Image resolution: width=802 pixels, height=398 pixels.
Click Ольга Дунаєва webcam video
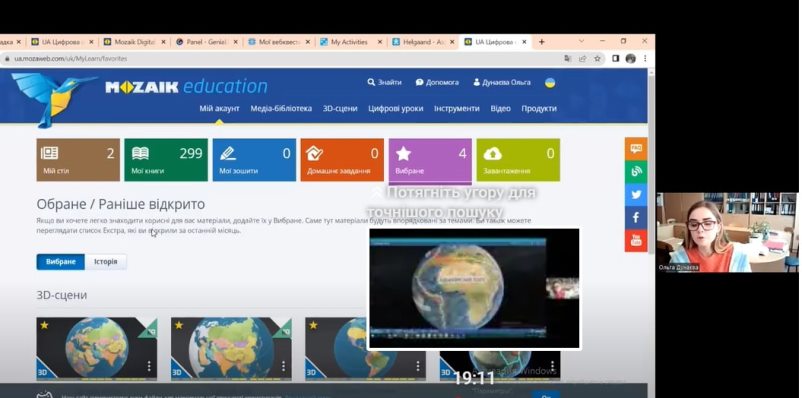pos(727,232)
